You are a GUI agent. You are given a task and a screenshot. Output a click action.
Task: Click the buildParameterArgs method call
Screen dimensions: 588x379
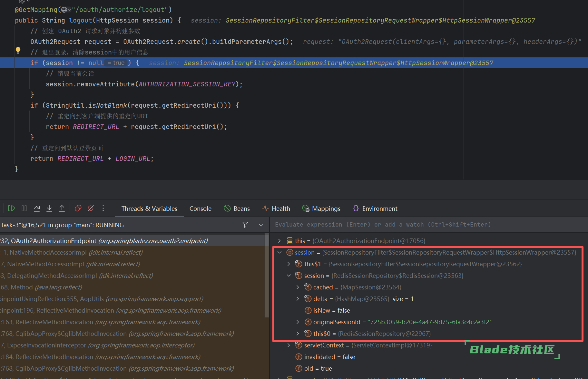click(x=247, y=42)
